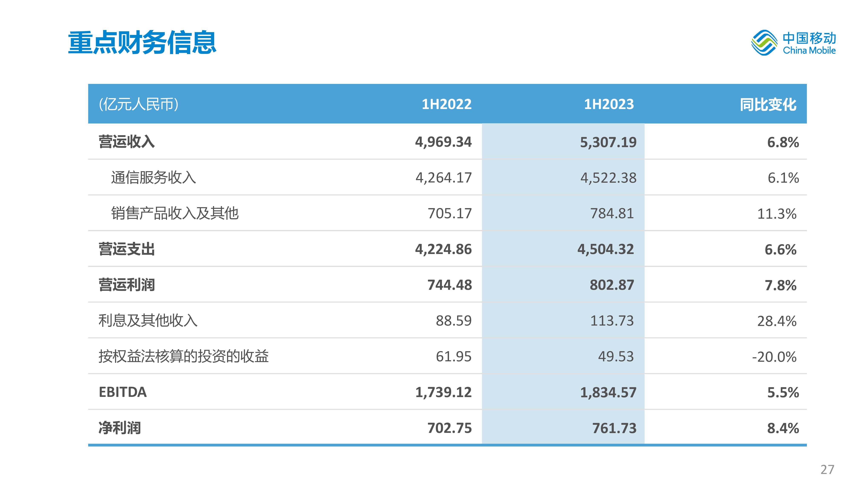Select the 761.73 net profit value

(614, 428)
